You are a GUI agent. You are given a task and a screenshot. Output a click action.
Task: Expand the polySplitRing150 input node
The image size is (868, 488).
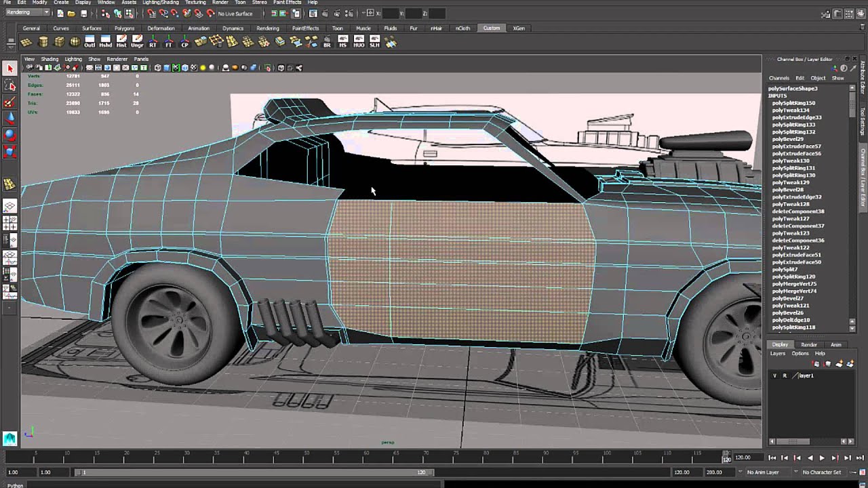click(x=793, y=103)
